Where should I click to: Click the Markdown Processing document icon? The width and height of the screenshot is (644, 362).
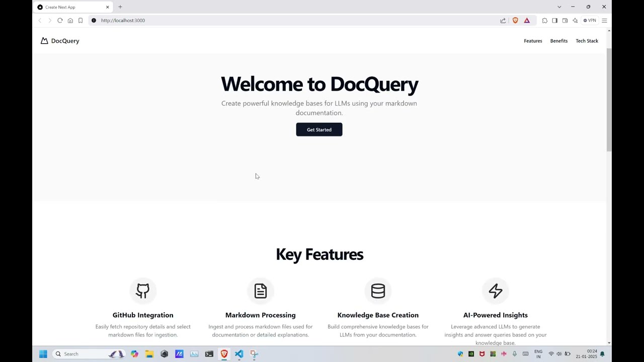coord(260,291)
